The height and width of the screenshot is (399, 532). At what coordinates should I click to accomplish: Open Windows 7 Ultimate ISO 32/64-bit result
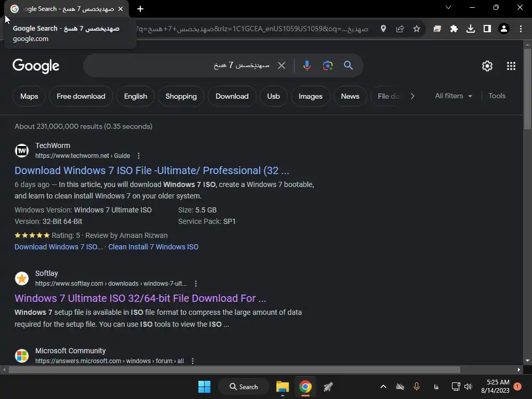(x=140, y=298)
